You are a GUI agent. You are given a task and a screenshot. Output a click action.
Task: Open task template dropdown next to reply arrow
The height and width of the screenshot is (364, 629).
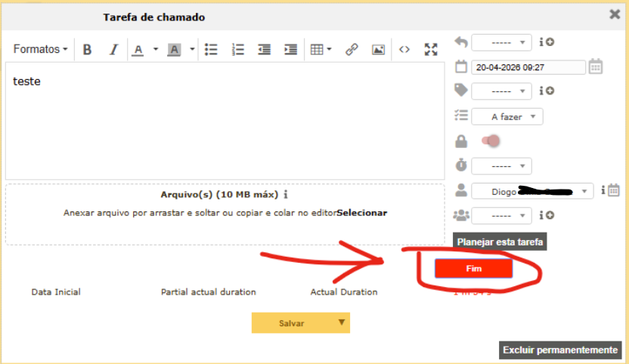pos(501,42)
